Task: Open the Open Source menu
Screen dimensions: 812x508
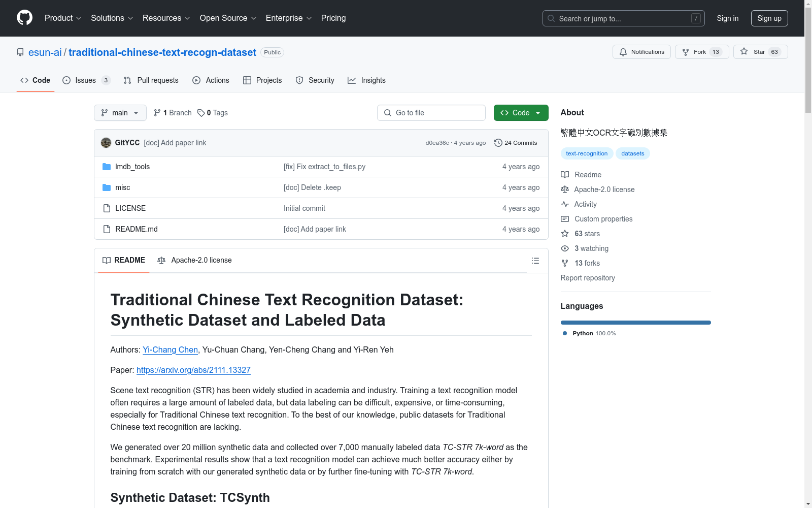Action: point(228,18)
